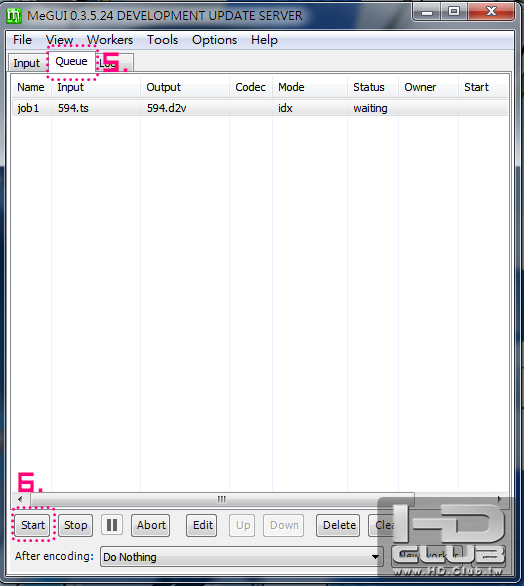Screen dimensions: 524x586
Task: Sort by the Input column header
Action: tap(96, 87)
